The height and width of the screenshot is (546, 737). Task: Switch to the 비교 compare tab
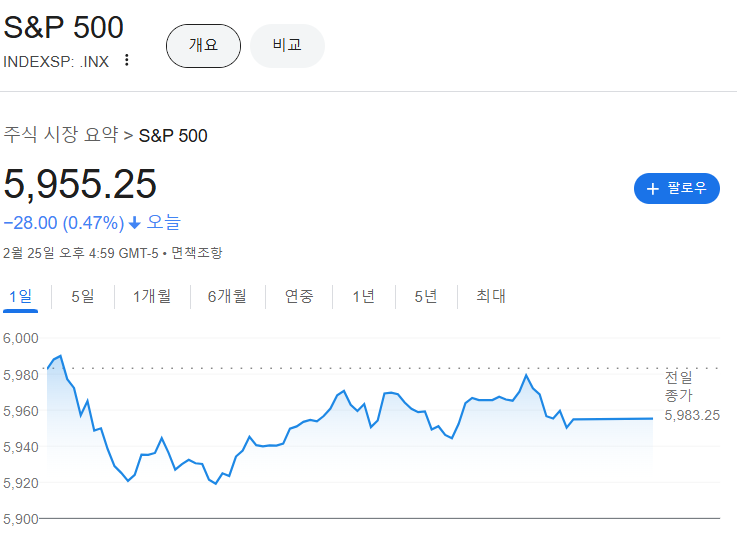pyautogui.click(x=287, y=46)
